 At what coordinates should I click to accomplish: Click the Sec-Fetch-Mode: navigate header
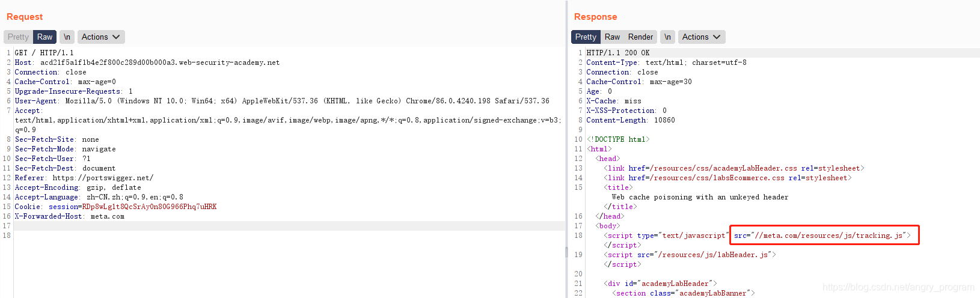[66, 149]
